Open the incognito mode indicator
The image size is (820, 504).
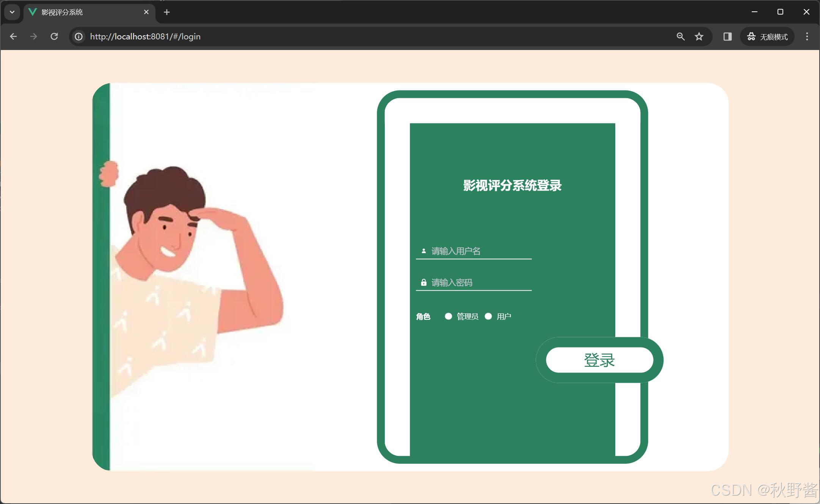point(767,36)
